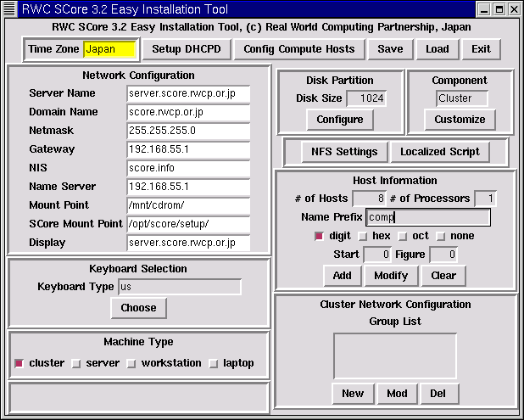
Task: Edit the Server Name field
Action: click(x=188, y=93)
